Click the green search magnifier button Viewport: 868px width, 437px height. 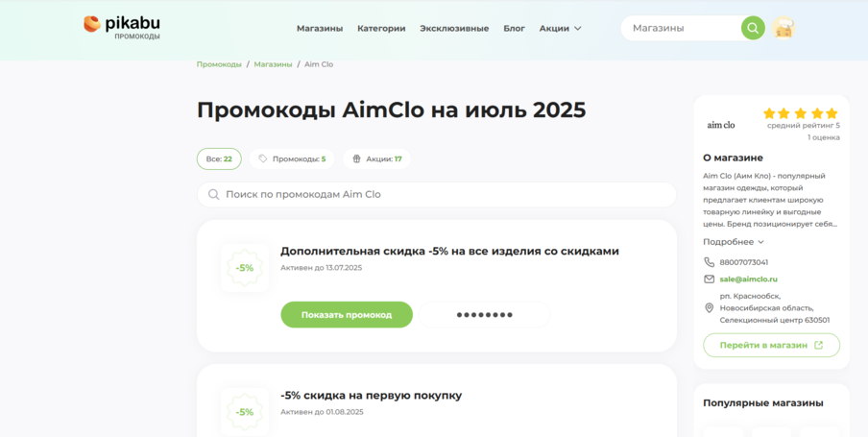click(753, 28)
